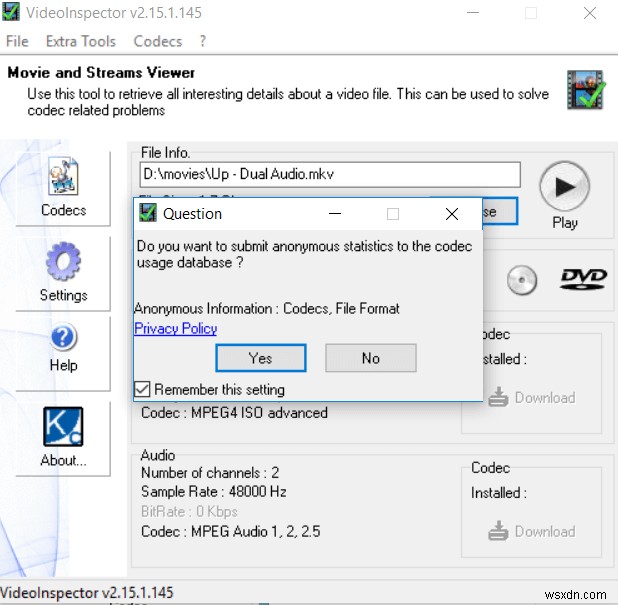This screenshot has width=618, height=605.
Task: Click the Question dialog title icon
Action: click(148, 213)
